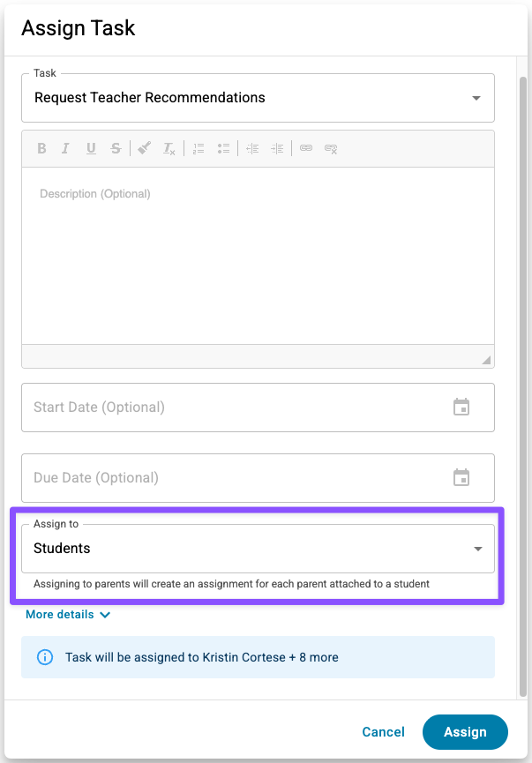Open the Start Date calendar picker

tap(461, 408)
